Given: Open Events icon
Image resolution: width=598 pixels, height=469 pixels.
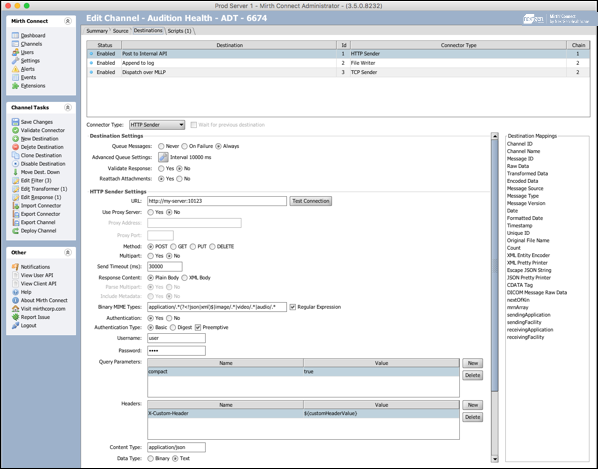Looking at the screenshot, I should point(15,77).
